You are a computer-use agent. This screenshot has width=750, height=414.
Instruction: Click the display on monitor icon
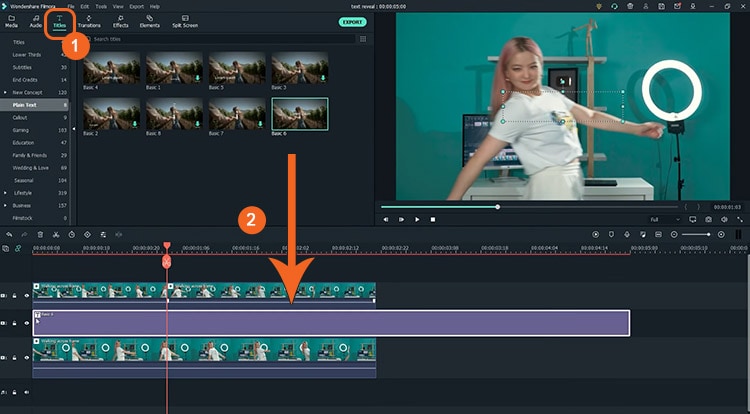(693, 219)
